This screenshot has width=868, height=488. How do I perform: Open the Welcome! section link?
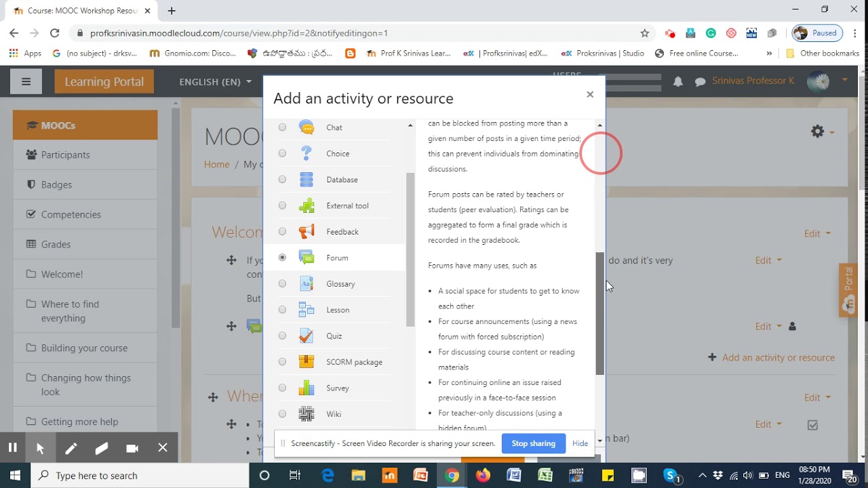pos(85,274)
